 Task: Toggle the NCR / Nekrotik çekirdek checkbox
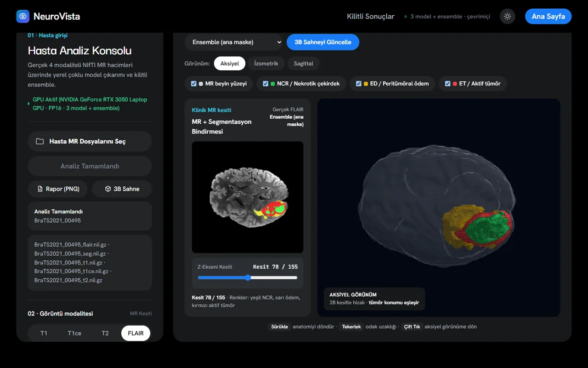(x=266, y=84)
